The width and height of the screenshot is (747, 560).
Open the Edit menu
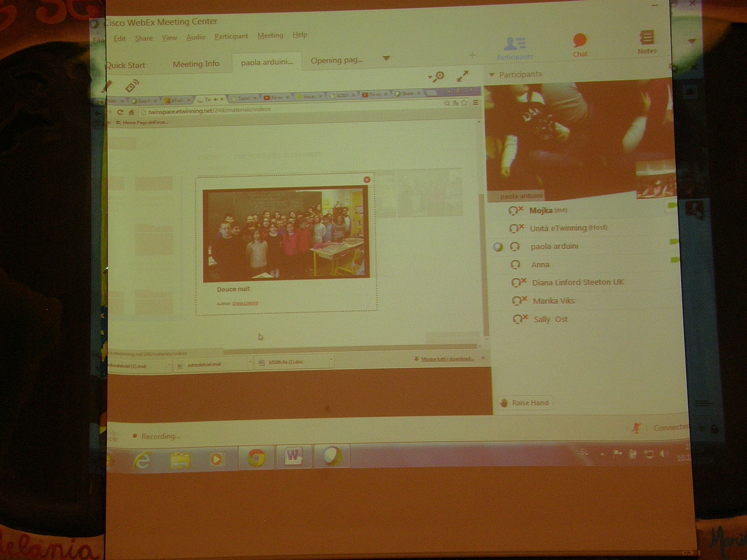point(120,38)
